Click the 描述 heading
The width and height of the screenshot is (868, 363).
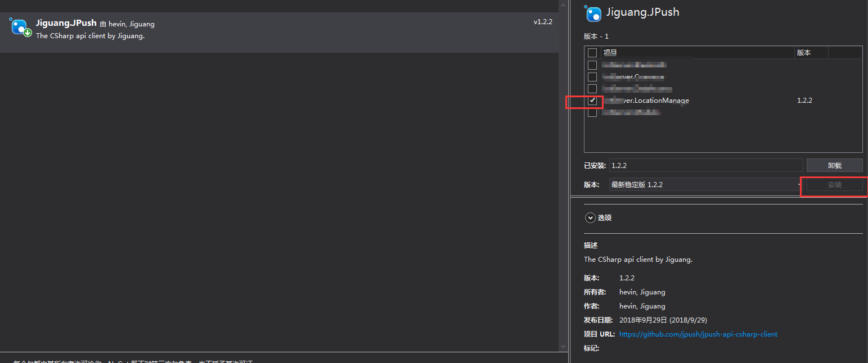click(591, 246)
